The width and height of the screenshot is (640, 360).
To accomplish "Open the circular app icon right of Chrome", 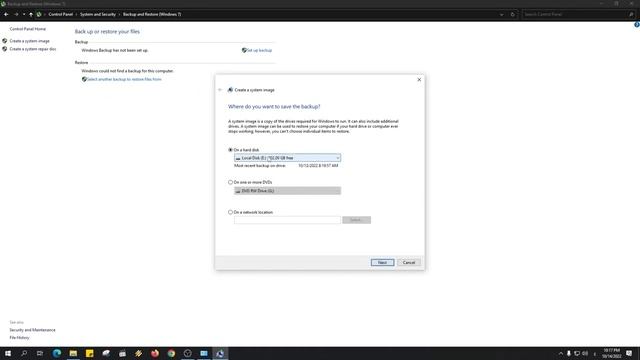I will [187, 353].
